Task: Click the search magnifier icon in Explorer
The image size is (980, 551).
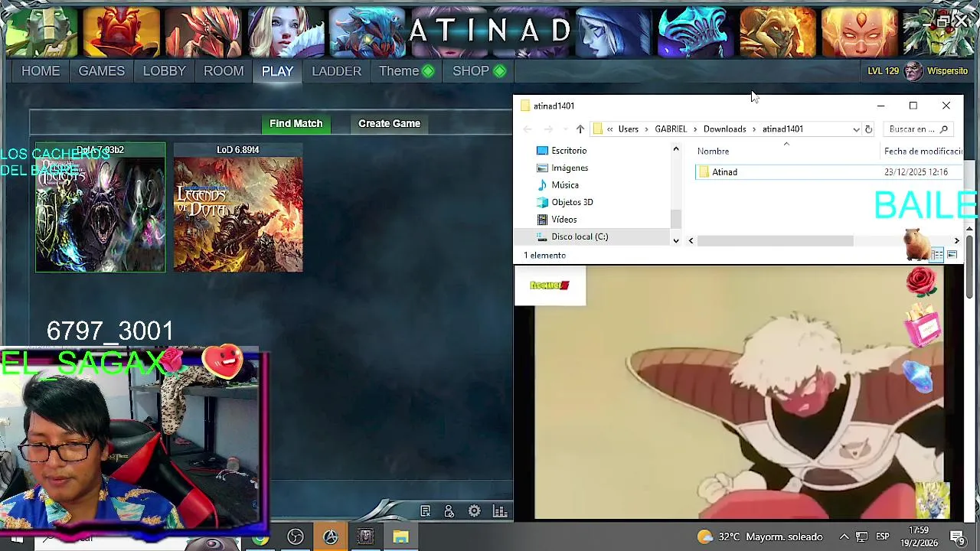Action: [x=944, y=129]
